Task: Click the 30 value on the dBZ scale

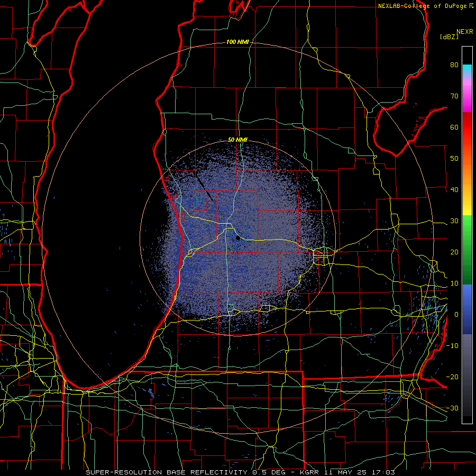Action: tap(454, 221)
